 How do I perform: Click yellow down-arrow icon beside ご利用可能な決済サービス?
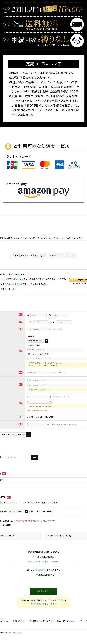click(x=8, y=146)
